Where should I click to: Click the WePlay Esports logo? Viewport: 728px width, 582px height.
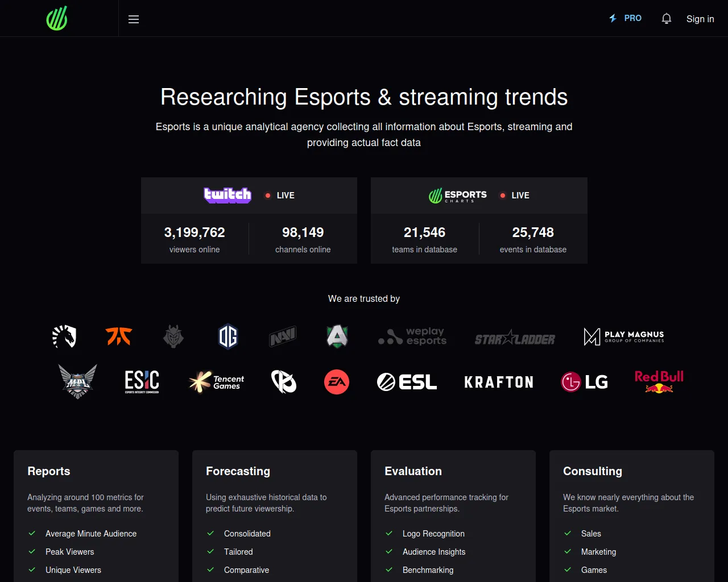pos(412,336)
